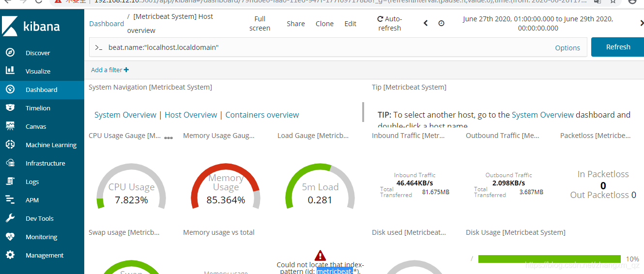Follow System Overview link in the tip
The image size is (644, 274).
pyautogui.click(x=543, y=115)
